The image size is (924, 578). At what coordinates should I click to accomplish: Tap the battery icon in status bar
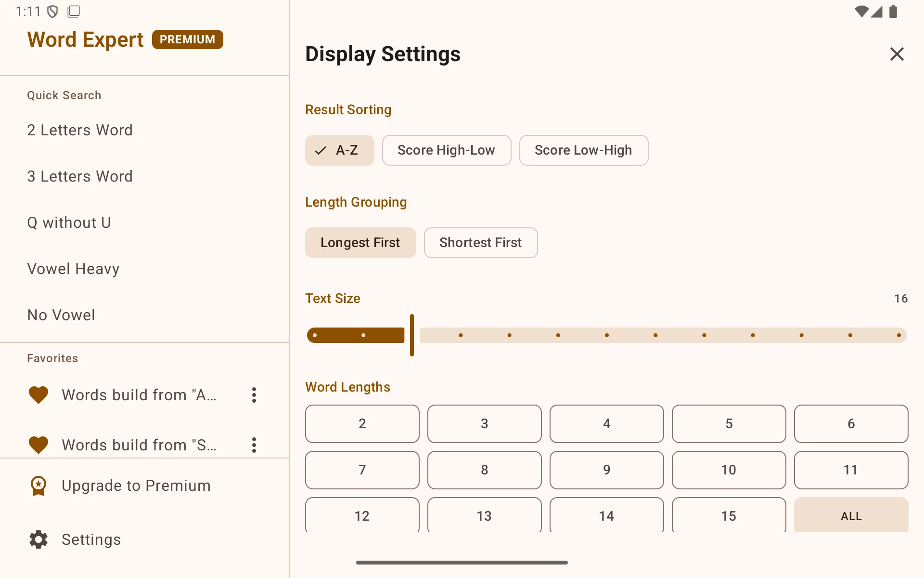coord(893,11)
